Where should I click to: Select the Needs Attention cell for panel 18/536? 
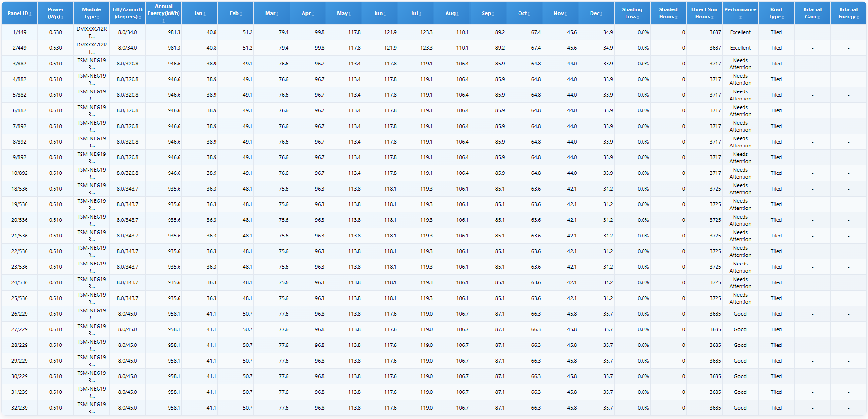[740, 189]
